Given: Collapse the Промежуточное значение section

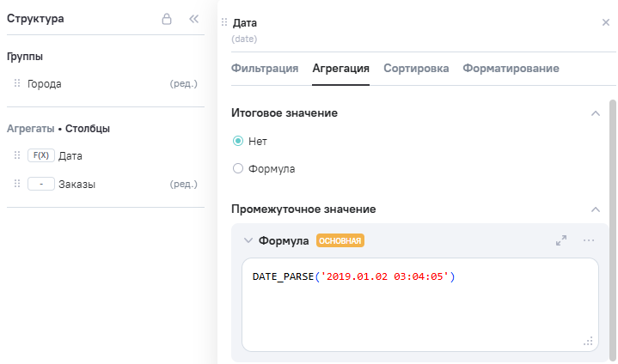Looking at the screenshot, I should click(594, 209).
